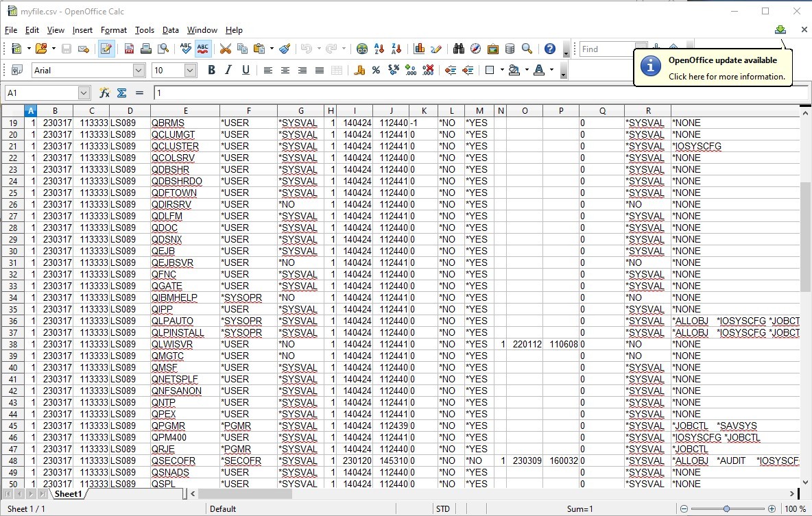Expand the Name Box cell reference dropdown

(x=84, y=93)
